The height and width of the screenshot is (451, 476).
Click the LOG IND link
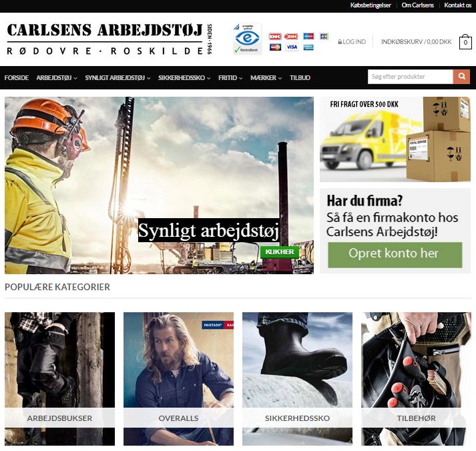pyautogui.click(x=354, y=42)
